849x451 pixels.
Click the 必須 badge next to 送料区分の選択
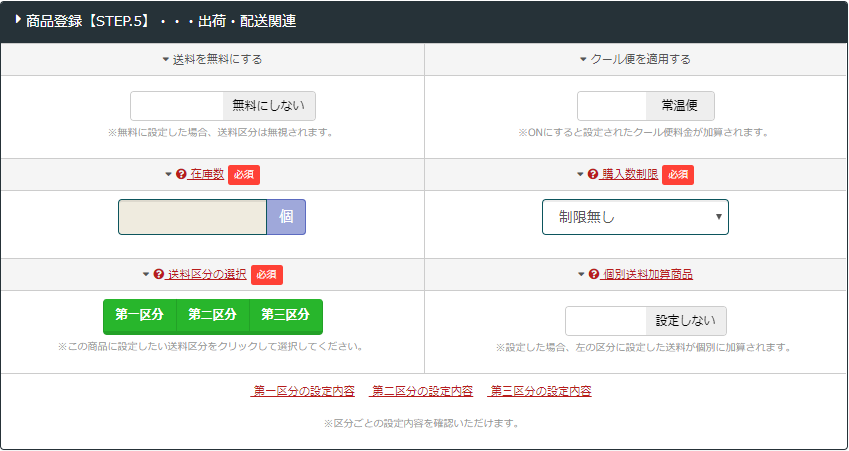coord(267,274)
